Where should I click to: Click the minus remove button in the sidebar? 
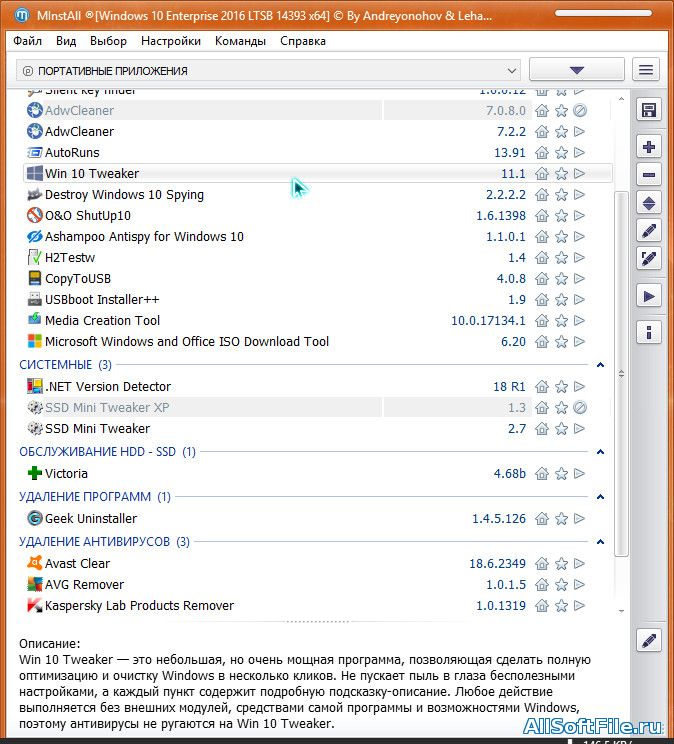point(648,175)
